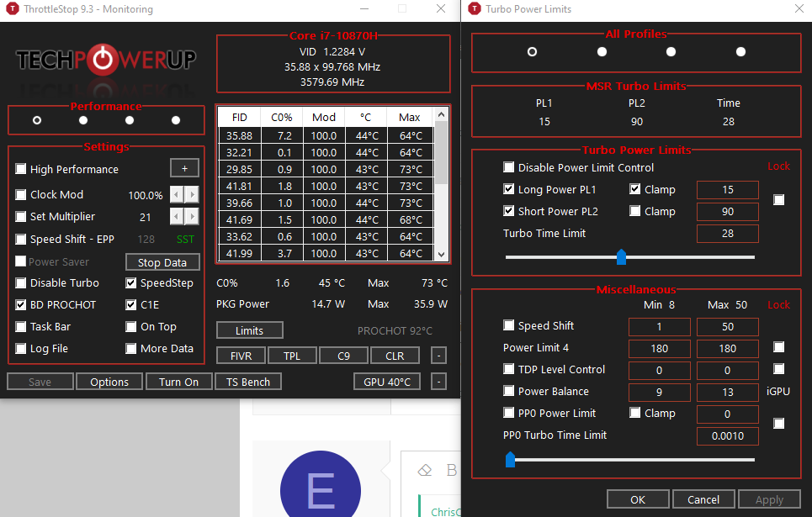The height and width of the screenshot is (517, 812).
Task: Enable the Power Balance checkbox
Action: click(508, 391)
